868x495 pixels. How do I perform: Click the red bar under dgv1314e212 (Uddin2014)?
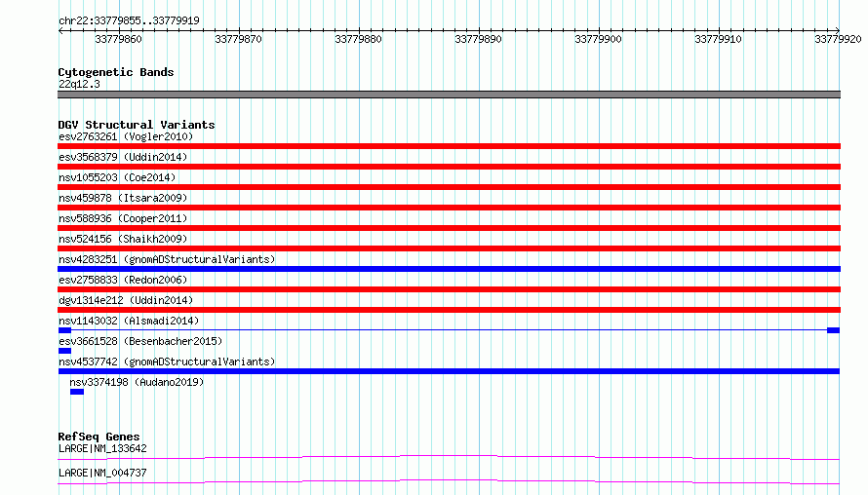tap(449, 310)
